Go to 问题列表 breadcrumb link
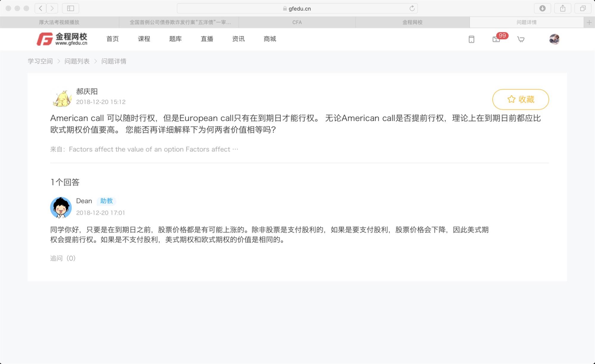This screenshot has width=595, height=364. [77, 61]
